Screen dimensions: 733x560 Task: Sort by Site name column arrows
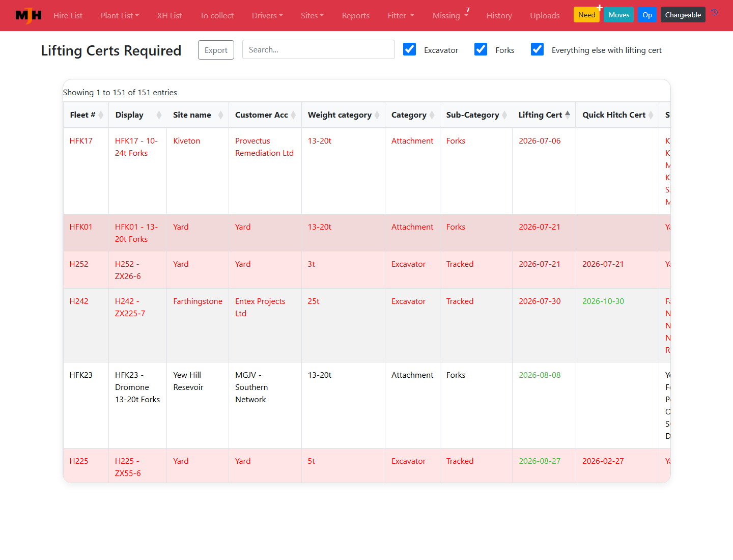221,115
